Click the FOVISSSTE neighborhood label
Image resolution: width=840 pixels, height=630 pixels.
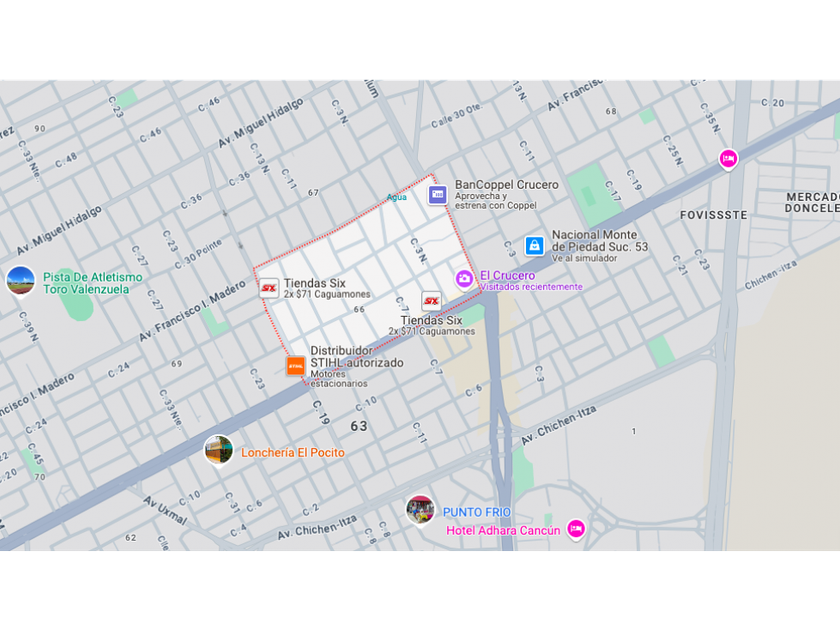pyautogui.click(x=714, y=215)
